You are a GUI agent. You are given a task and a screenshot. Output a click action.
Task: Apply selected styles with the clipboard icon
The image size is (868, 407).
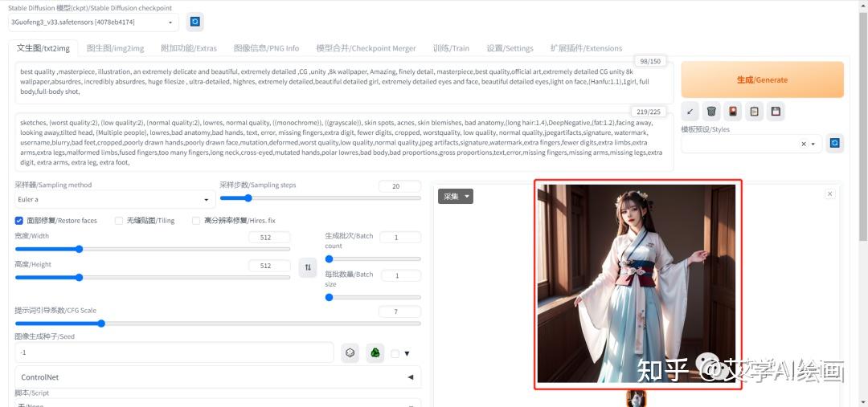tap(754, 111)
